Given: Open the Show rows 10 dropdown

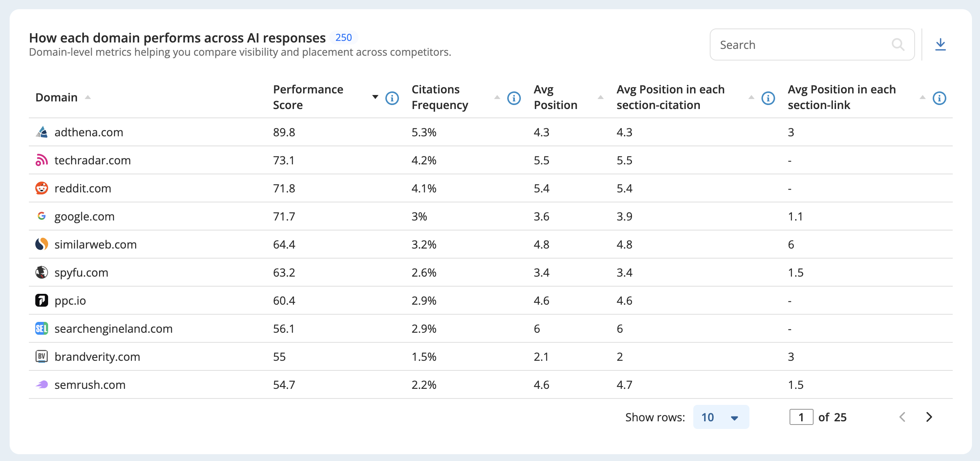Looking at the screenshot, I should point(721,417).
